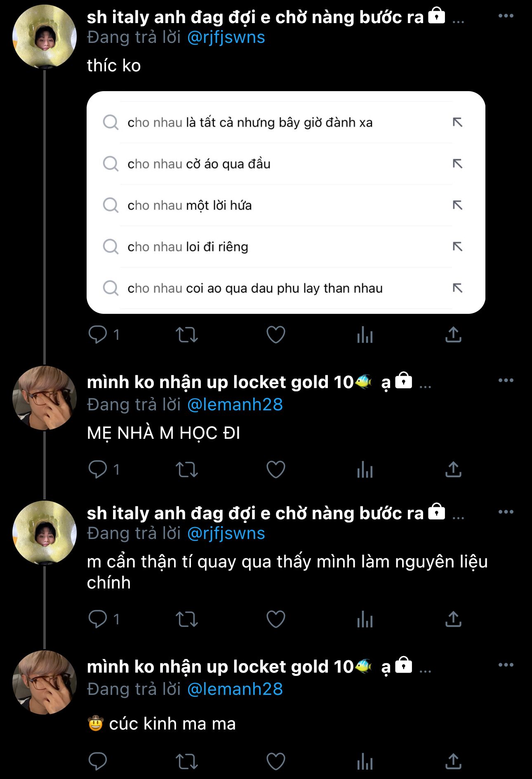Open @lemanh28 mention above "MẸ NHÀ M HỌC ĐI"
This screenshot has height=779, width=532.
[235, 405]
